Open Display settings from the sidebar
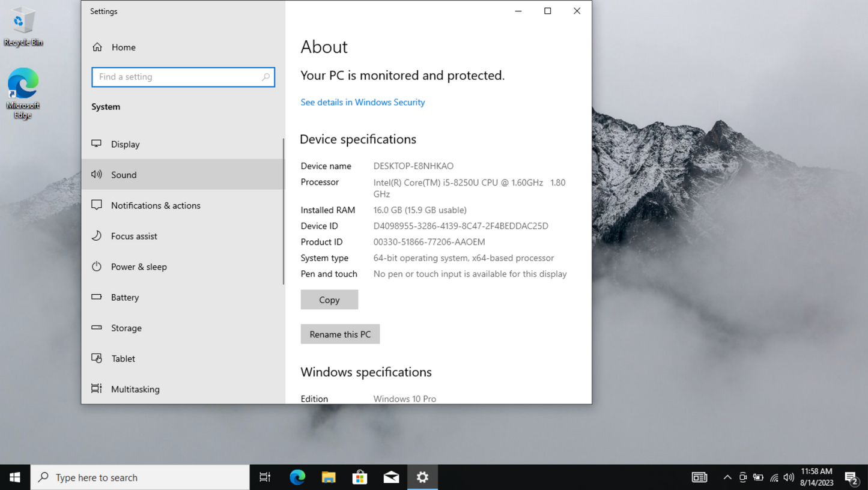 (x=125, y=144)
